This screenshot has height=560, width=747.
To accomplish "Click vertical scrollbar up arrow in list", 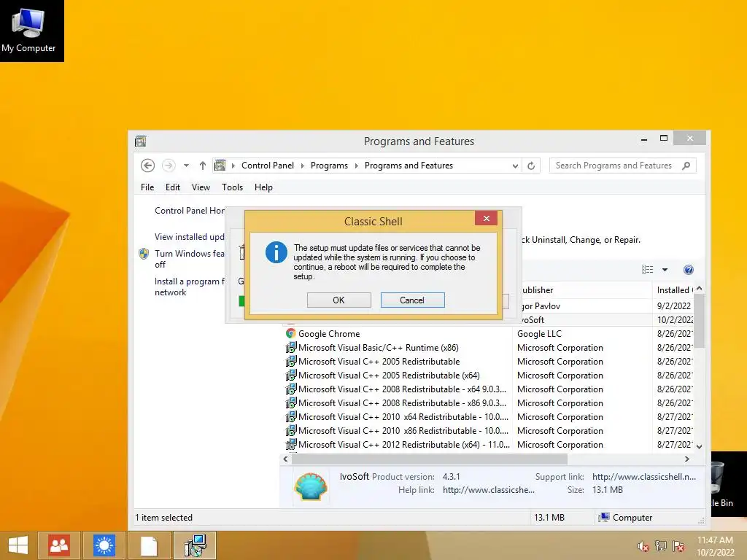I will 699,289.
